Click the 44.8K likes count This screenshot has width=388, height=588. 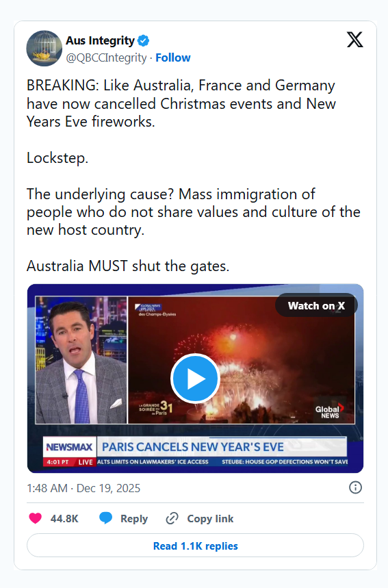click(64, 519)
